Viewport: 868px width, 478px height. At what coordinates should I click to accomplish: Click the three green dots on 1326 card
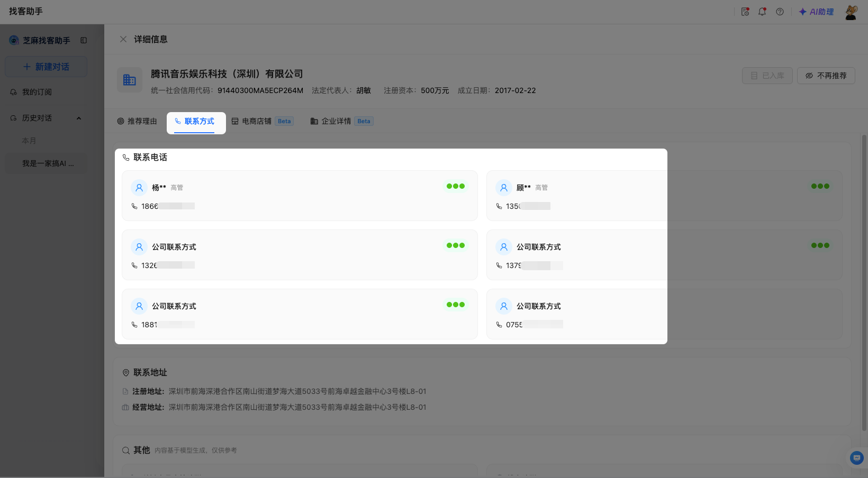(455, 245)
